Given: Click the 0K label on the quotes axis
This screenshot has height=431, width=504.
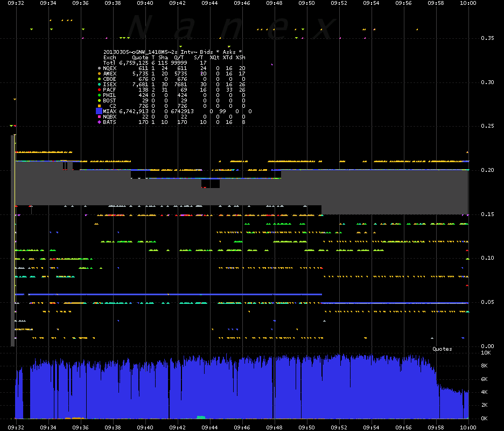Looking at the screenshot, I should click(x=484, y=418).
